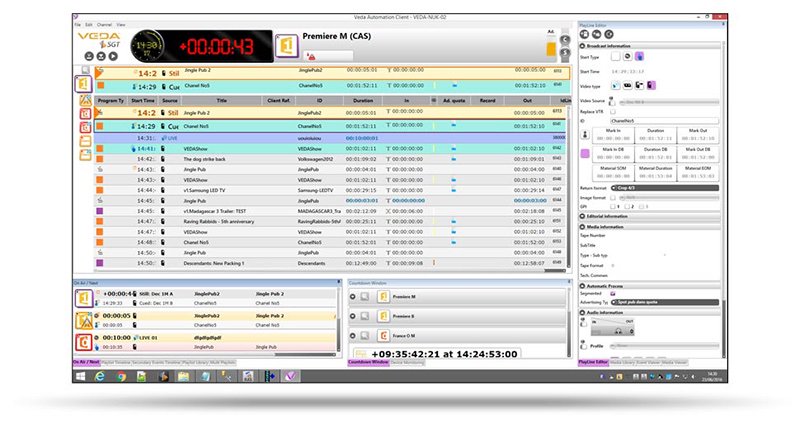
Task: Click the Start Time column header
Action: [x=143, y=100]
